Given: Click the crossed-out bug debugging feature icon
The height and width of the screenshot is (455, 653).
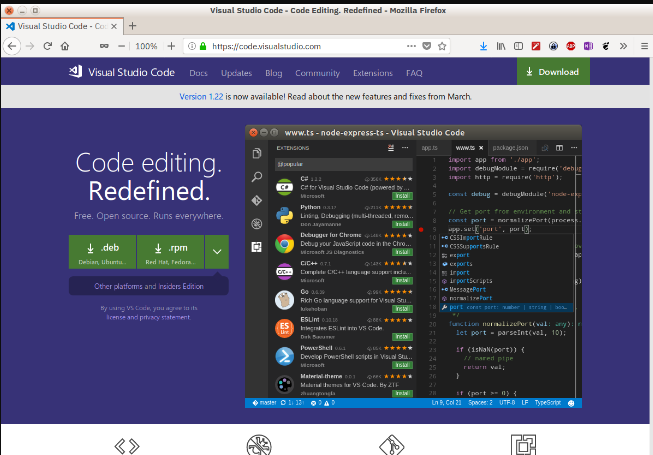Looking at the screenshot, I should [x=259, y=445].
